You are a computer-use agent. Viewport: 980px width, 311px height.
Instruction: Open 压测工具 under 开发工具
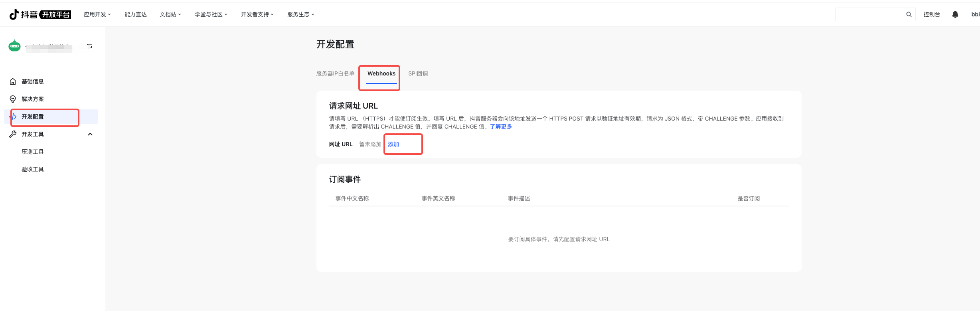(x=33, y=152)
